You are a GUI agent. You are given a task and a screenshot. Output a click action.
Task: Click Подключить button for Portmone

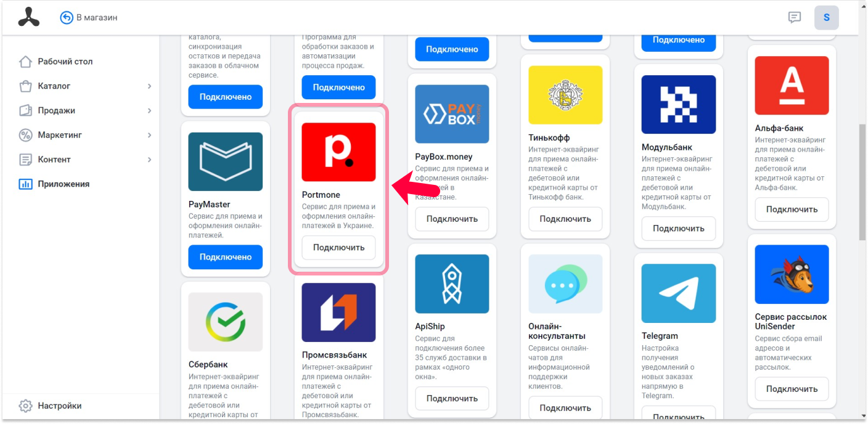coord(338,248)
